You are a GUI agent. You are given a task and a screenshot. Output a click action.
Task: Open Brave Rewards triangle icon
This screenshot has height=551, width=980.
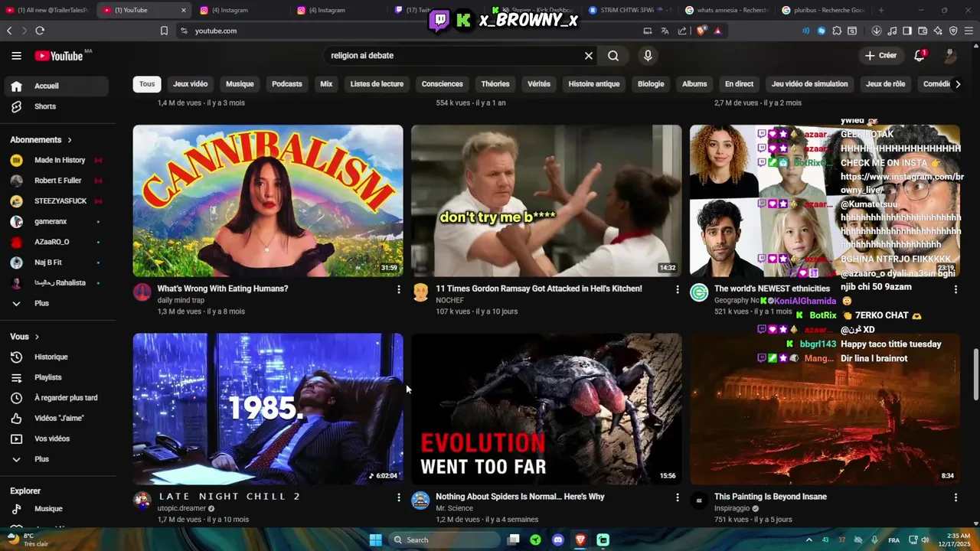717,31
